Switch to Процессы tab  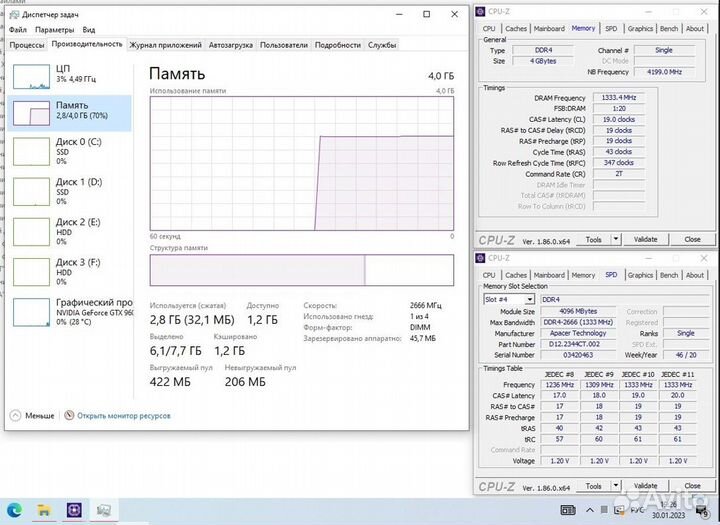[27, 45]
